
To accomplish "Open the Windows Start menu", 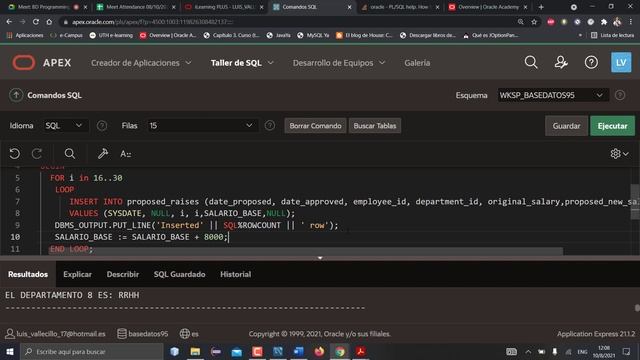I will click(x=9, y=351).
